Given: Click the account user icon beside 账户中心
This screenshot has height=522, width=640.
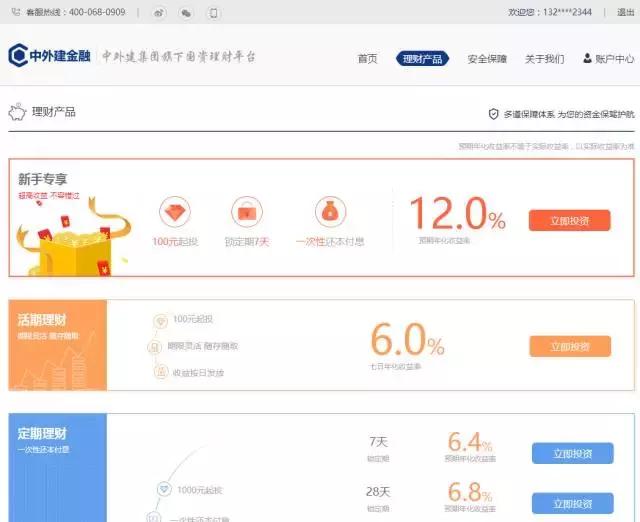Looking at the screenshot, I should (587, 58).
